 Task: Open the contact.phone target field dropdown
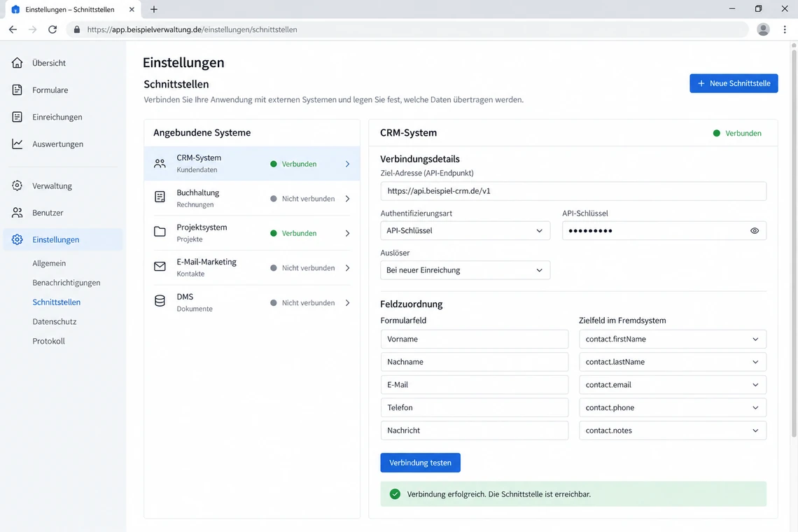672,408
